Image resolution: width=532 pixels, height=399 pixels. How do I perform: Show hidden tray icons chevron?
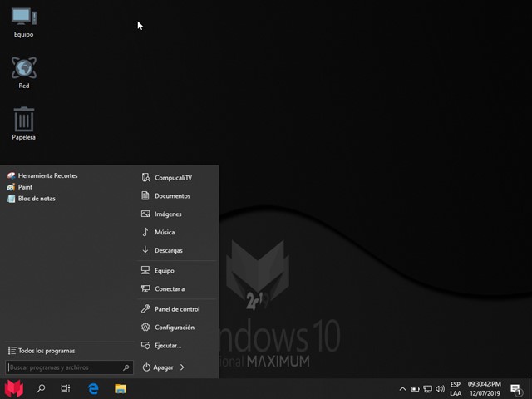coord(402,389)
